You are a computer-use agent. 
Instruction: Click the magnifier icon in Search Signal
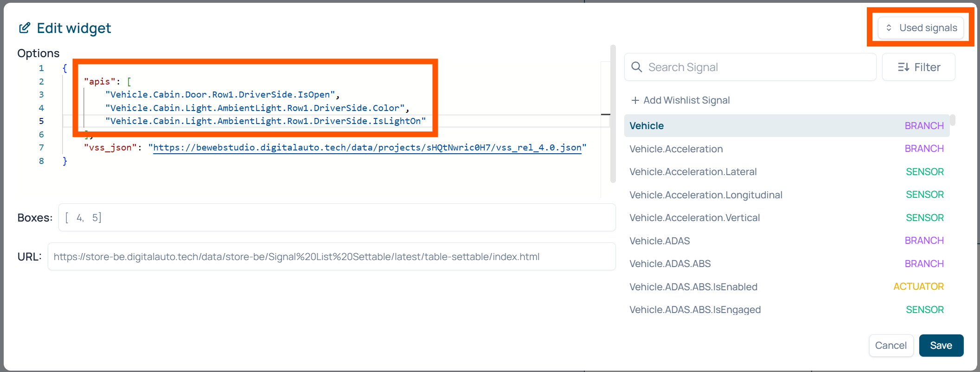coord(637,67)
